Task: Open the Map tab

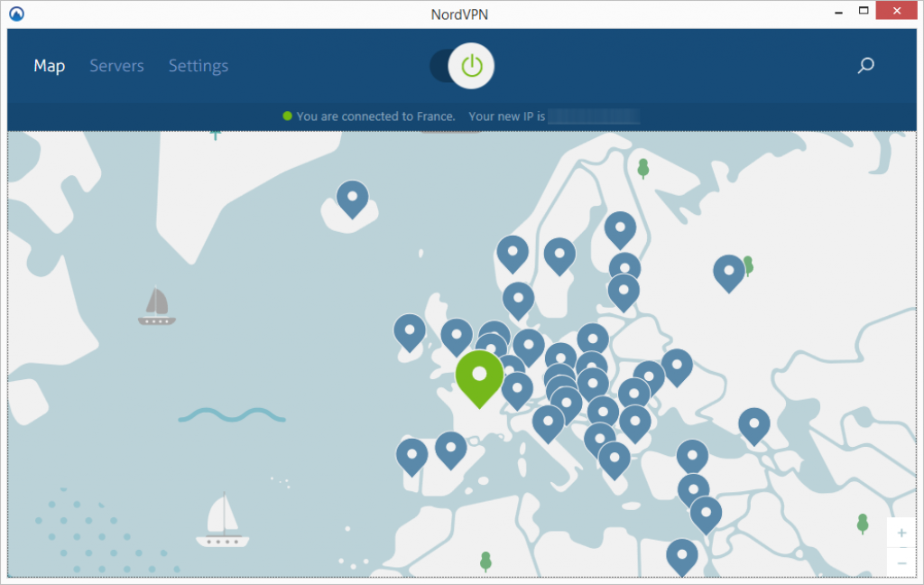Action: click(49, 66)
